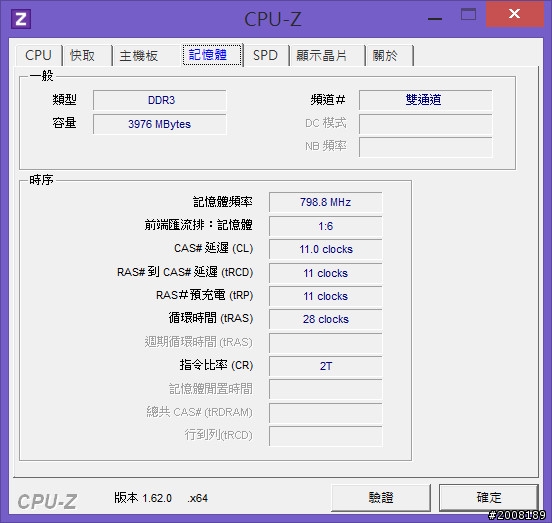
Task: Click the 驗證 button
Action: click(381, 498)
